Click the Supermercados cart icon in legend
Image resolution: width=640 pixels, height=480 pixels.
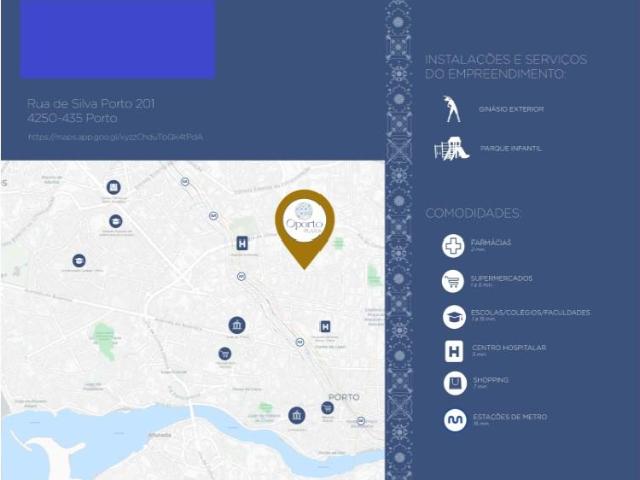pos(453,281)
